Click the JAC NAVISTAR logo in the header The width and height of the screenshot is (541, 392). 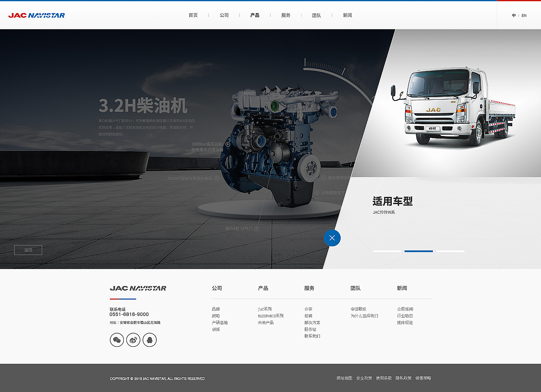tap(37, 15)
